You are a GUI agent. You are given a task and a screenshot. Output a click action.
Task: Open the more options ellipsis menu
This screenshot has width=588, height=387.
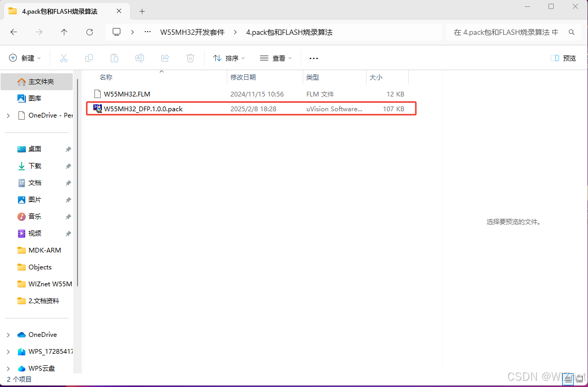click(x=313, y=58)
